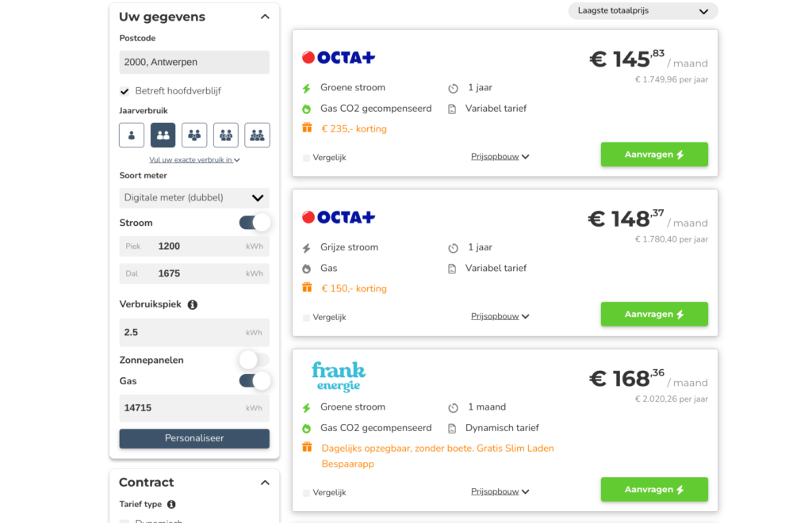Click the Personaliseer button
812x523 pixels.
point(194,438)
